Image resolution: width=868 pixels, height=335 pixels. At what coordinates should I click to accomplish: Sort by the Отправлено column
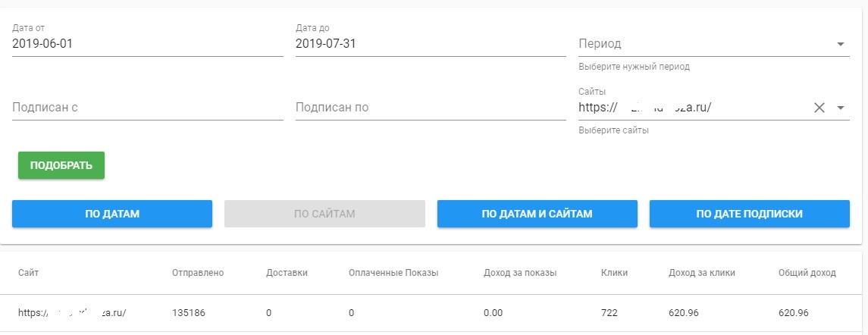(x=198, y=273)
